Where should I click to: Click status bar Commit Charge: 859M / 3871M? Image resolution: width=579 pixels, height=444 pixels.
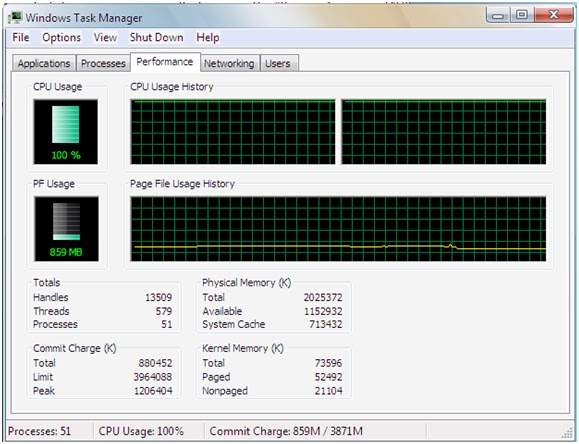click(x=286, y=431)
